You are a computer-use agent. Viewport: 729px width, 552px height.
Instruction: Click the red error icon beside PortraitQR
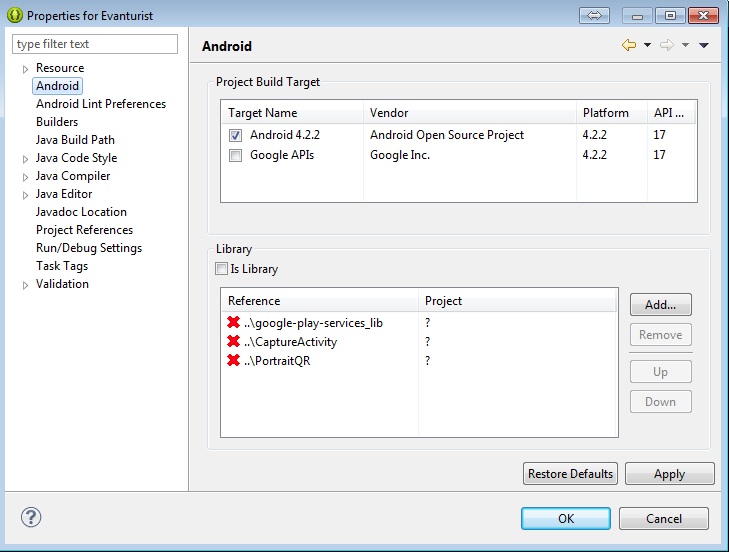(x=233, y=360)
